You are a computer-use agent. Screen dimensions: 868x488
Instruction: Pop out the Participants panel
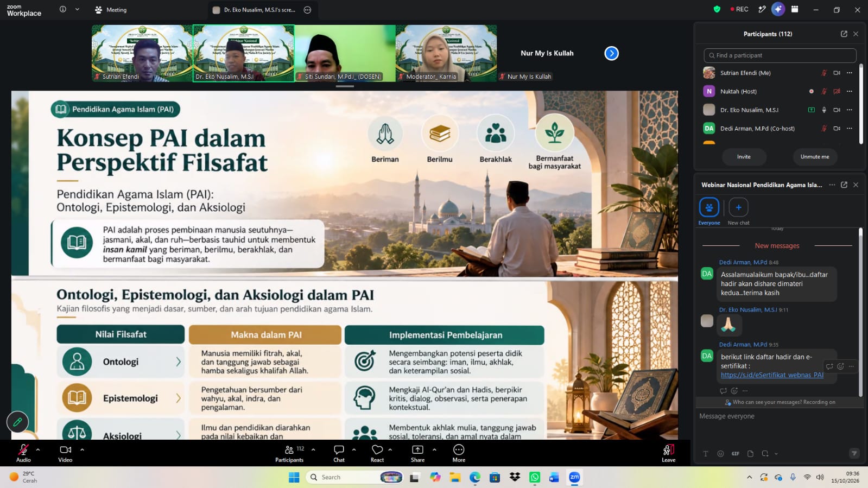[844, 34]
